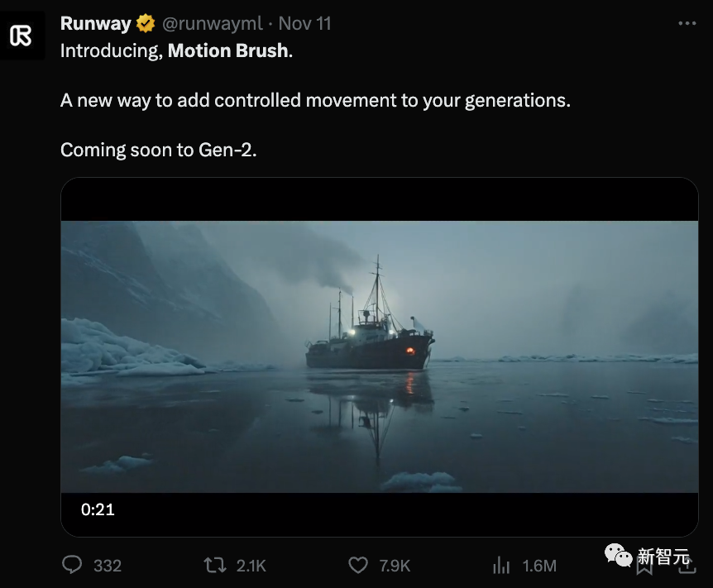Click the gold verified badge
The width and height of the screenshot is (713, 588).
tap(146, 24)
